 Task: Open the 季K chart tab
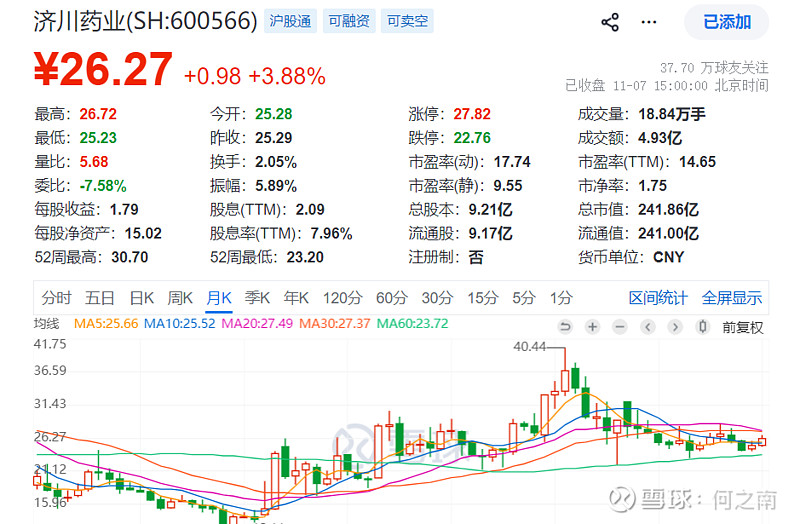point(257,297)
